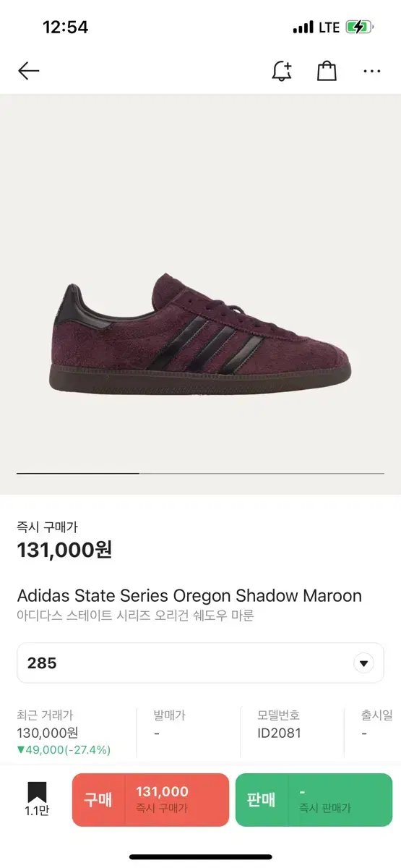Open the size selector showing 285
This screenshot has height=868, width=401.
[201, 663]
